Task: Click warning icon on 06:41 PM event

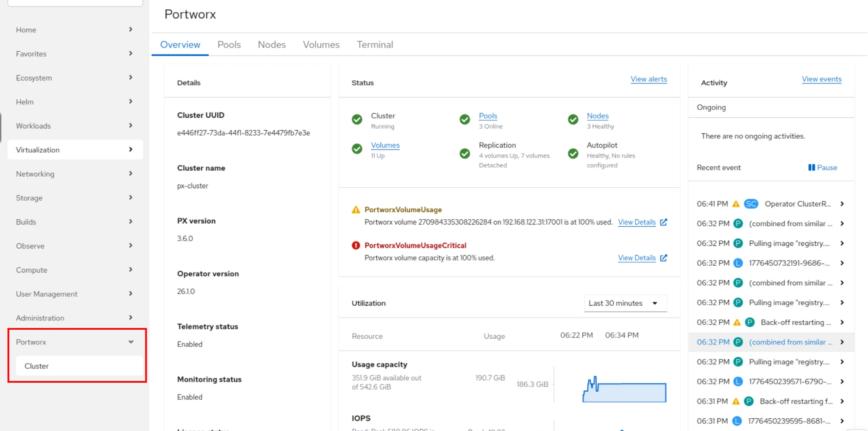Action: point(736,204)
